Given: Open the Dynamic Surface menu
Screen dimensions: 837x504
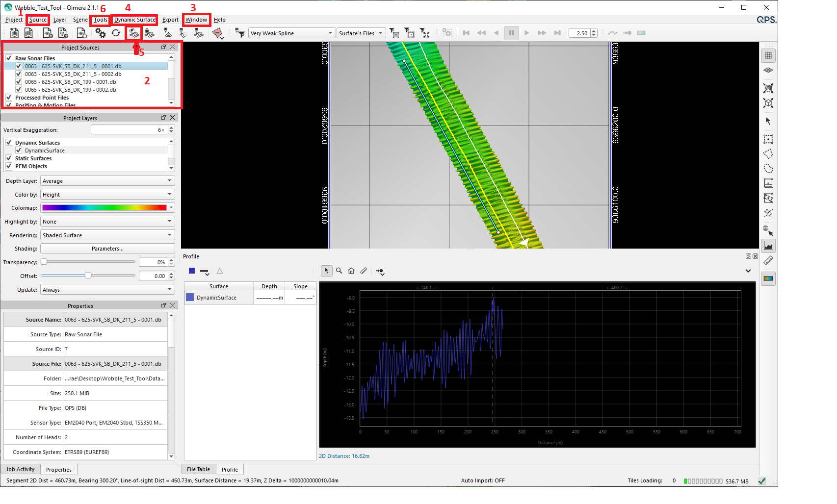Looking at the screenshot, I should (x=135, y=20).
